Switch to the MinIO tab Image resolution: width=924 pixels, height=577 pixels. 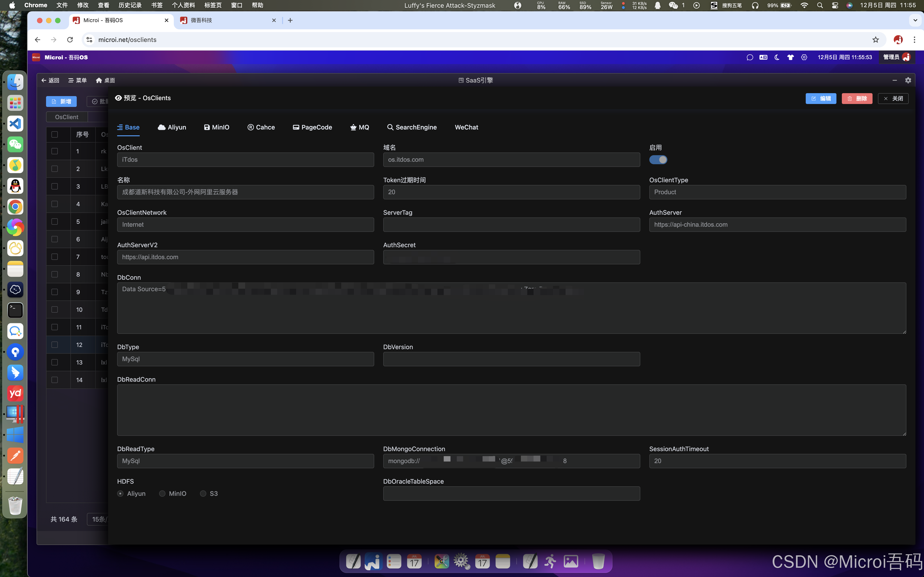[x=216, y=127]
